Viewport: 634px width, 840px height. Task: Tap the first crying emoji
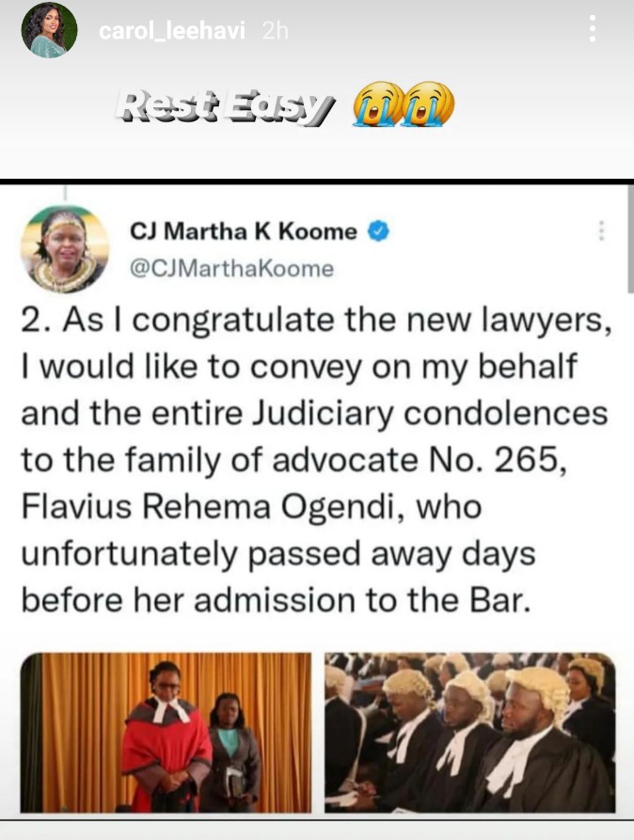click(377, 103)
